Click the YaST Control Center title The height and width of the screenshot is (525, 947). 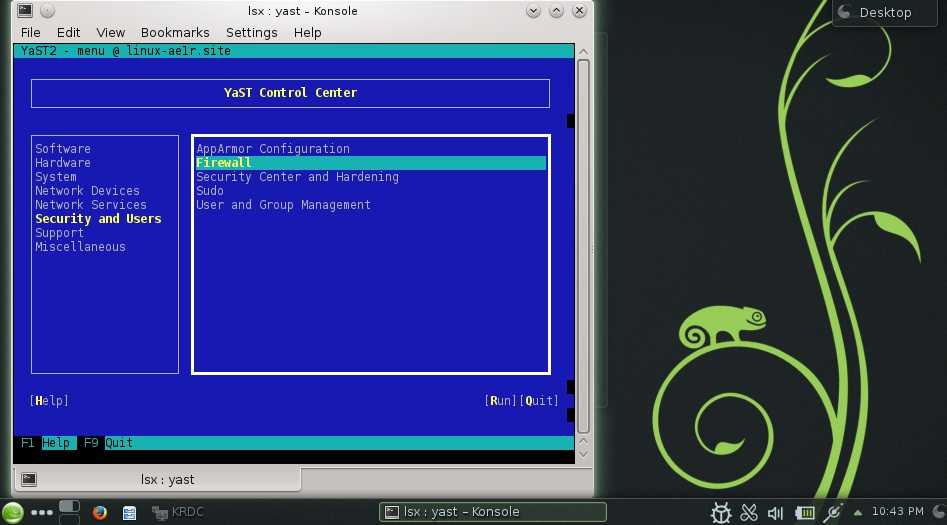[x=291, y=93]
